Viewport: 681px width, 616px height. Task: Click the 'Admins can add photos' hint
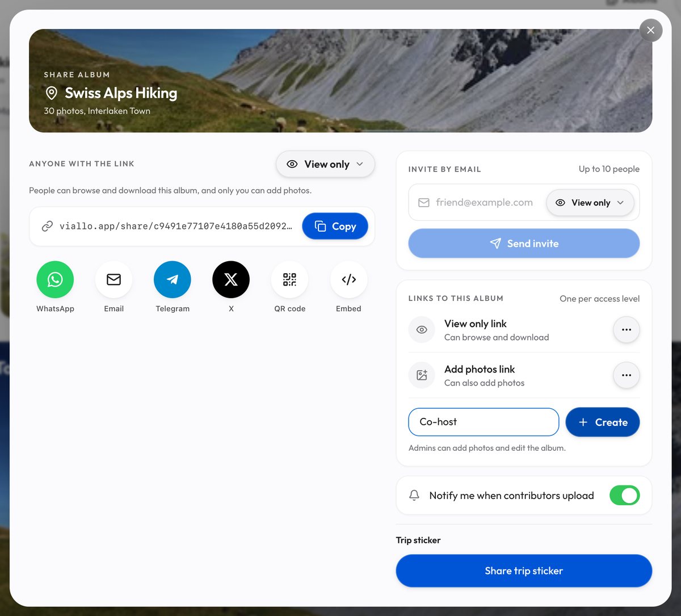[487, 448]
